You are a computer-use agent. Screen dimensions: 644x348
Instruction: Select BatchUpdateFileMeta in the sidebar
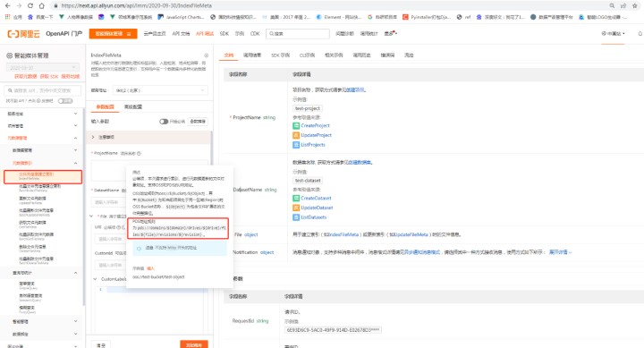click(36, 212)
